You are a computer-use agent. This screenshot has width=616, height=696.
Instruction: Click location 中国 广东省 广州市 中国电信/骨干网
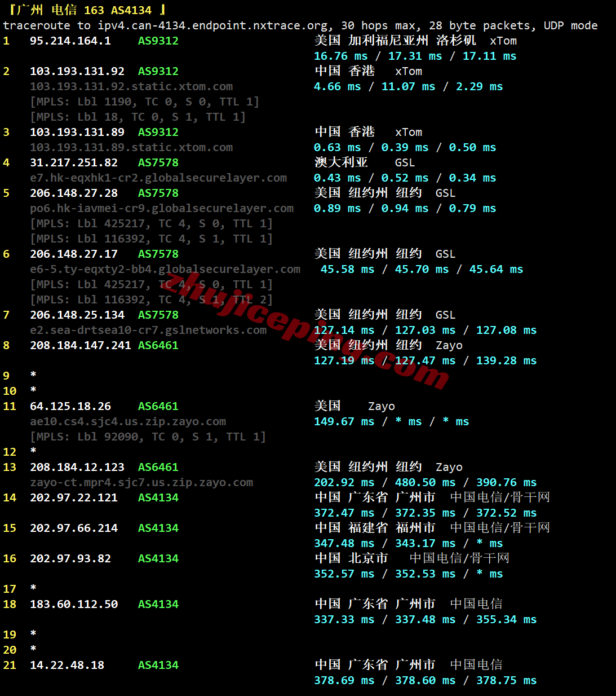(432, 497)
